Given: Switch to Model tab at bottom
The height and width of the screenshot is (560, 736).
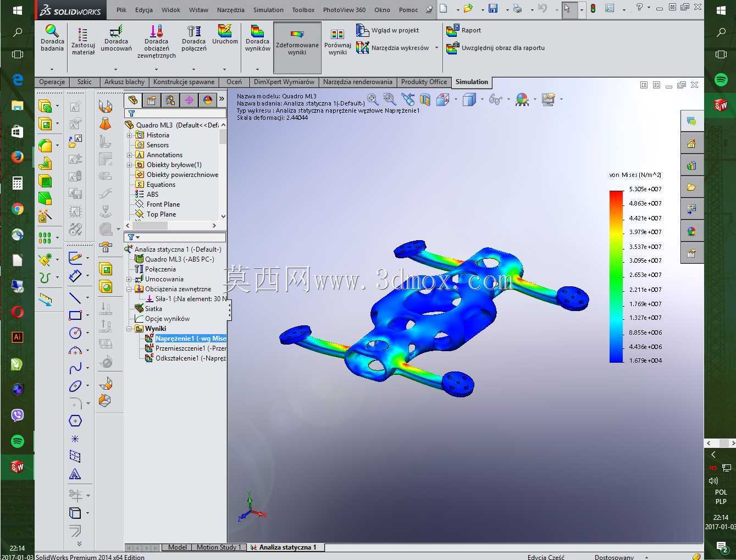Looking at the screenshot, I should pos(177,547).
